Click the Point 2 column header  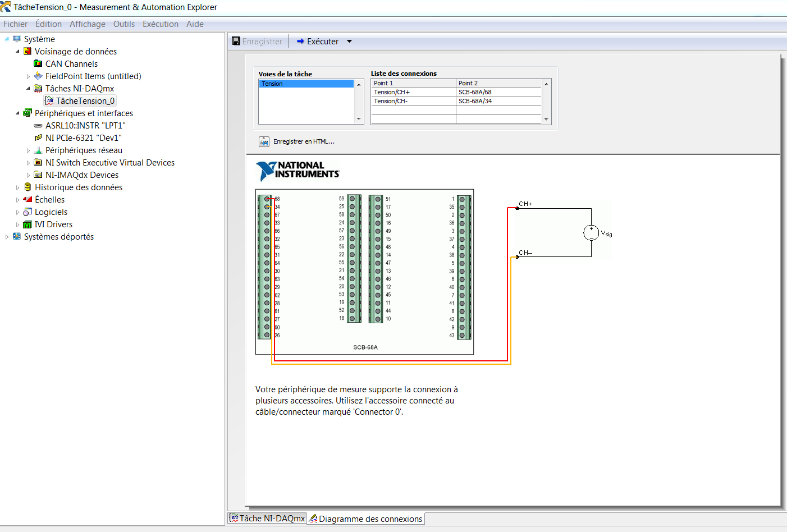pyautogui.click(x=499, y=83)
